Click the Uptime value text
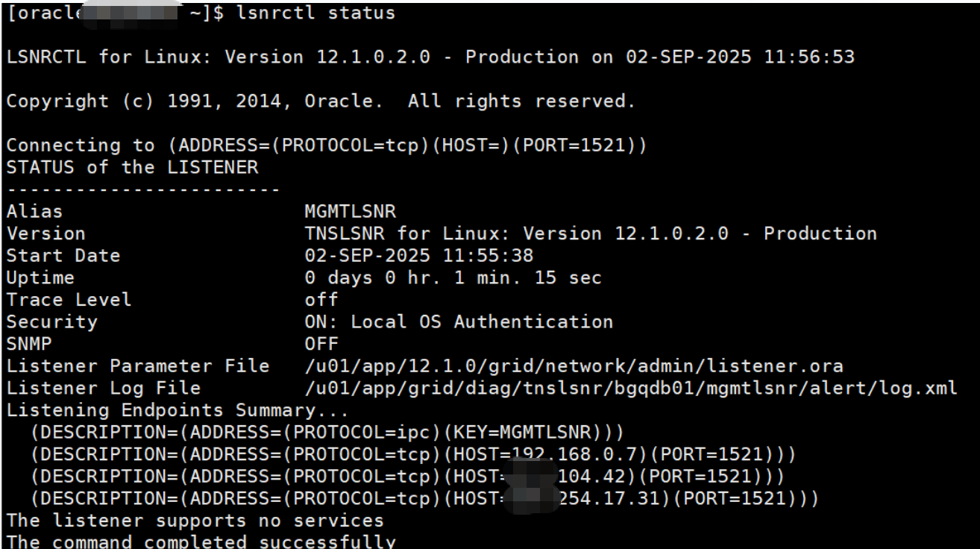980x549 pixels. tap(453, 278)
